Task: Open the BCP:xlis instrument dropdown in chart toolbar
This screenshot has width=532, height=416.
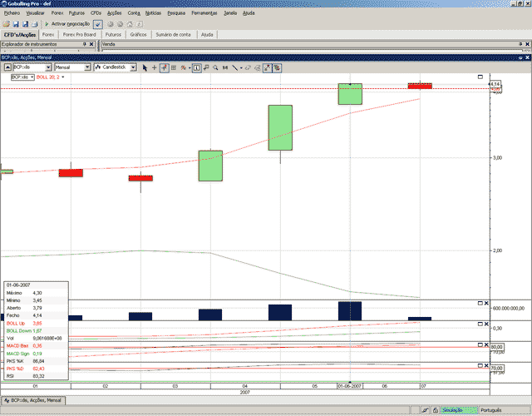Action: 48,67
